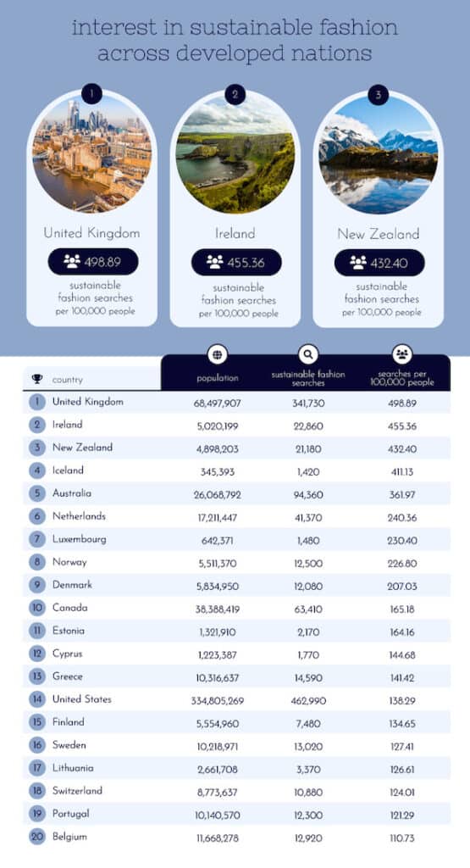Click the 498.89 dark pill under United Kingdom
This screenshot has height=868, width=470.
[93, 262]
